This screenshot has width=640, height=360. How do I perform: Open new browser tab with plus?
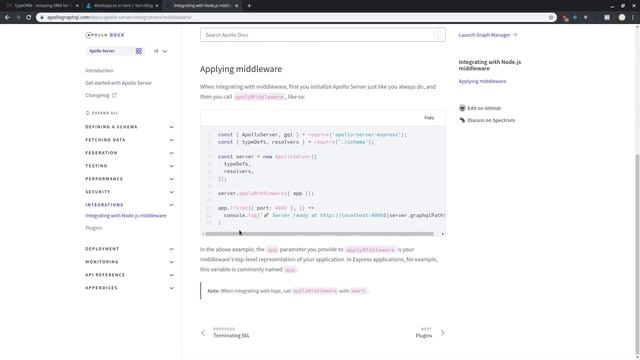pyautogui.click(x=249, y=6)
